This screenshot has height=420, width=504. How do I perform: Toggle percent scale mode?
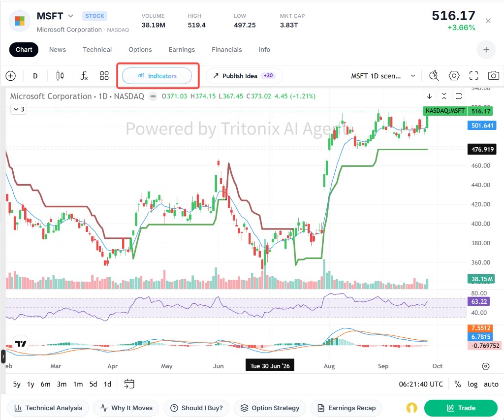tap(457, 384)
